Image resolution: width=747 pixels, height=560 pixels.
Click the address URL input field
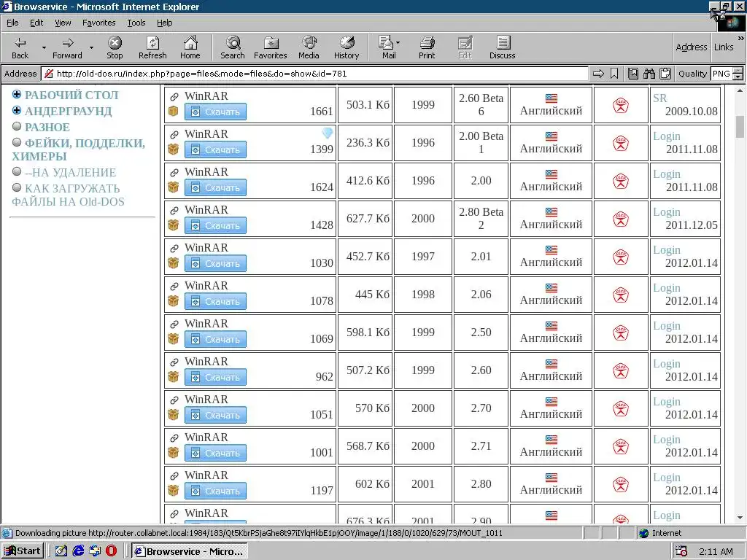pyautogui.click(x=314, y=74)
